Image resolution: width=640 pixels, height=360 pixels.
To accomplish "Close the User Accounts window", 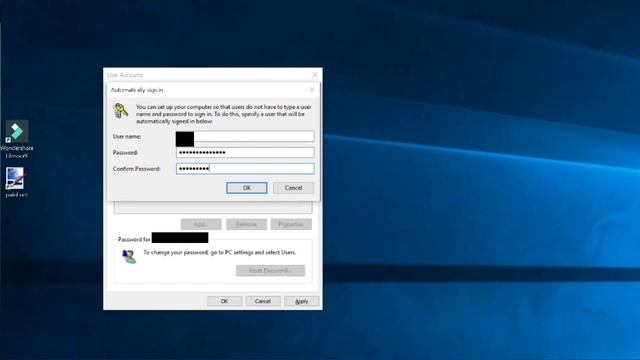I will 315,75.
